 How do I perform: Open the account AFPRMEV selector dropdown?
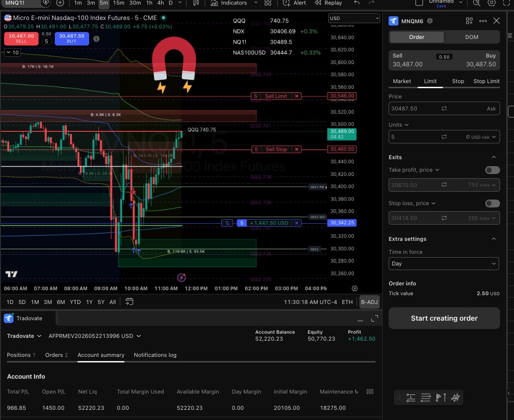click(x=95, y=336)
